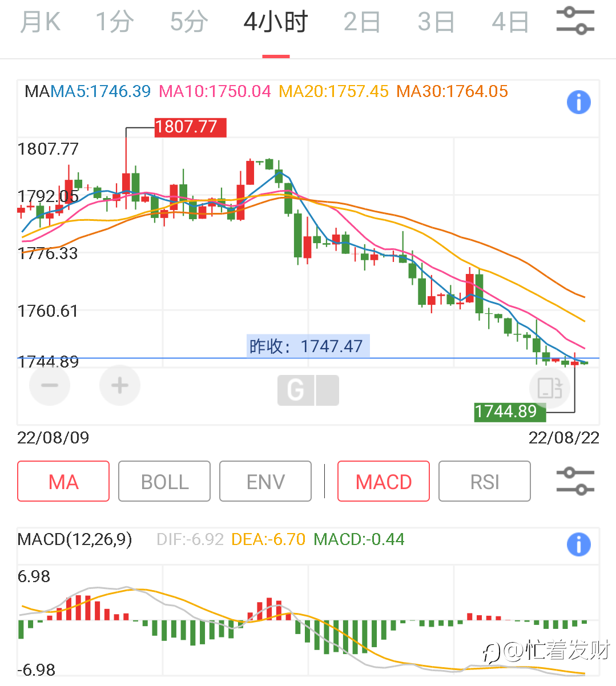
Task: Switch to 5分 timeframe tab
Action: pos(189,22)
